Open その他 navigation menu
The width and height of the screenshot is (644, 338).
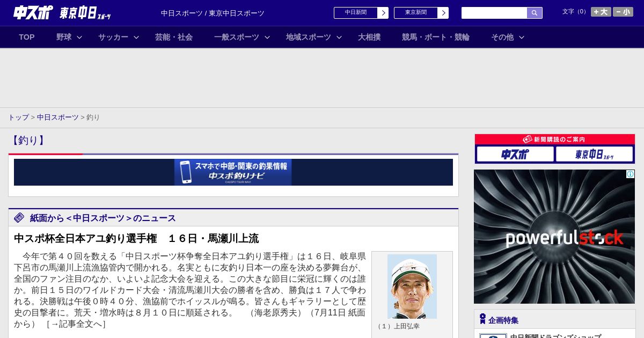point(502,37)
